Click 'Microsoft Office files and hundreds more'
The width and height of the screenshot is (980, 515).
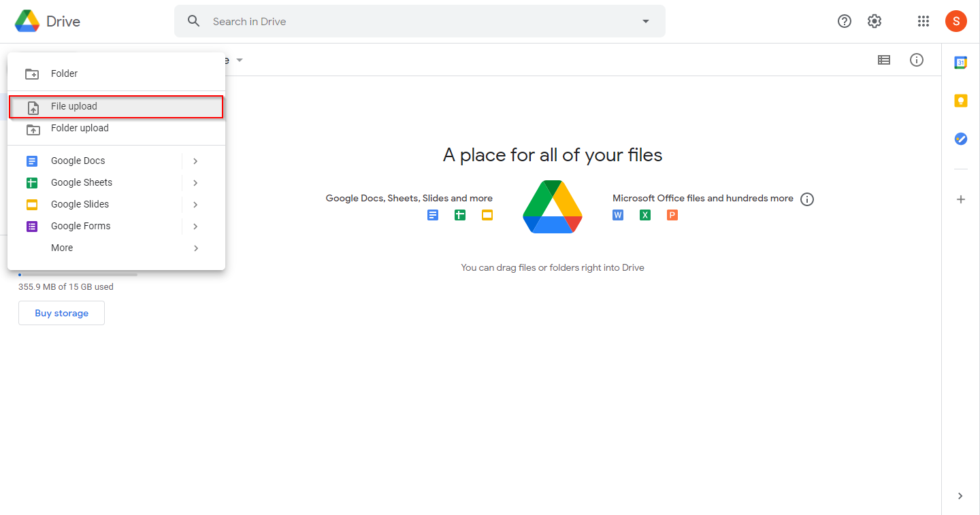pos(703,198)
